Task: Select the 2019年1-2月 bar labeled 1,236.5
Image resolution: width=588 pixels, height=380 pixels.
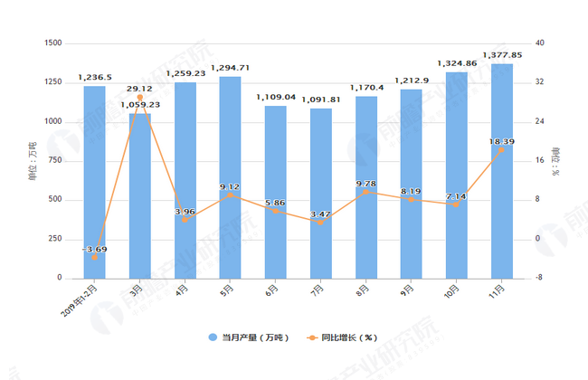Action: (94, 181)
